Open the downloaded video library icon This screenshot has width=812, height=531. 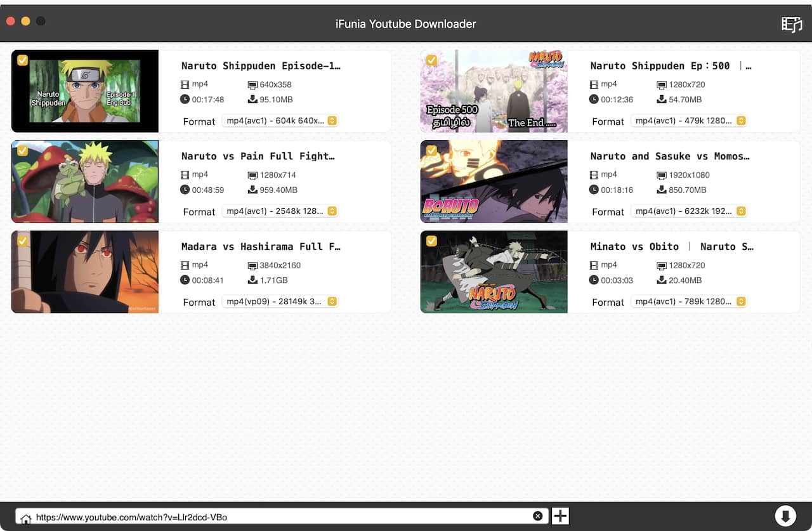point(791,24)
